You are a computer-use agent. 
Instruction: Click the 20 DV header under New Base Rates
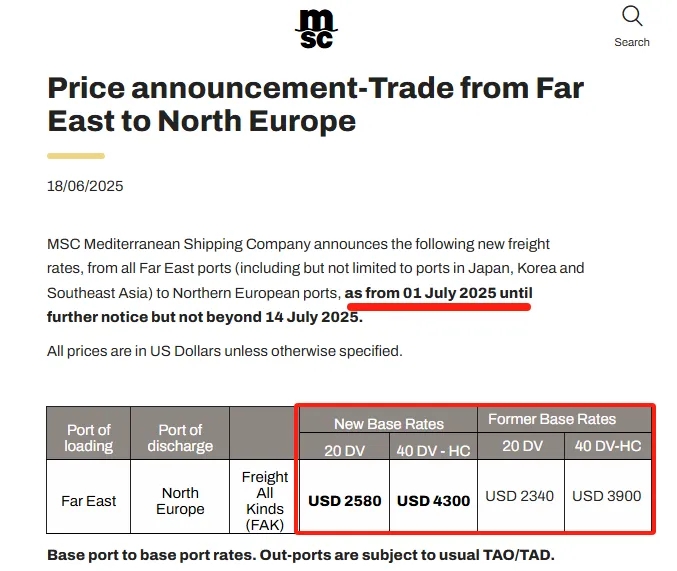click(345, 450)
